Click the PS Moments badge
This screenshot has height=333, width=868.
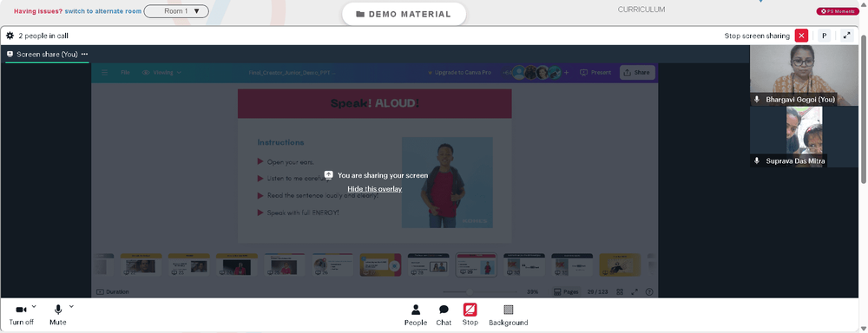pos(838,11)
